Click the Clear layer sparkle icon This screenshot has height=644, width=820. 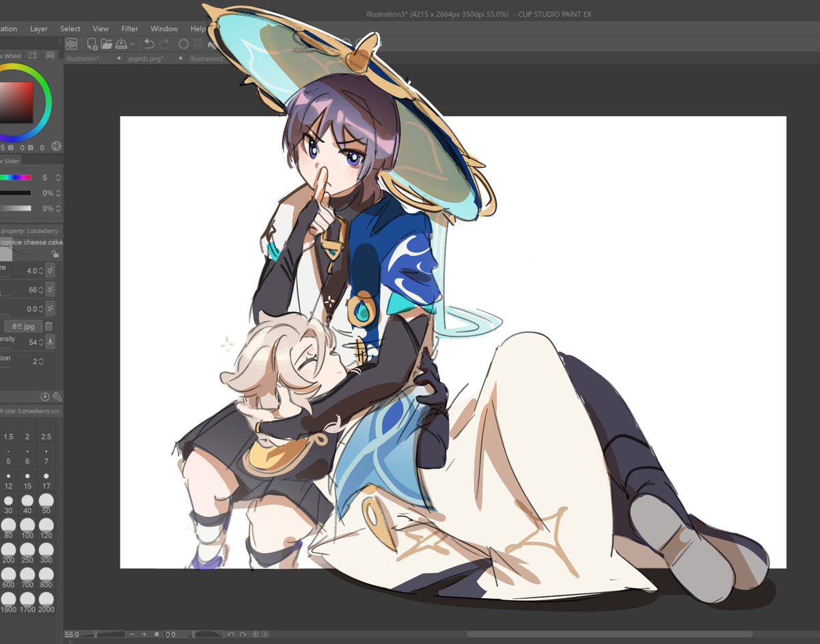coord(184,44)
